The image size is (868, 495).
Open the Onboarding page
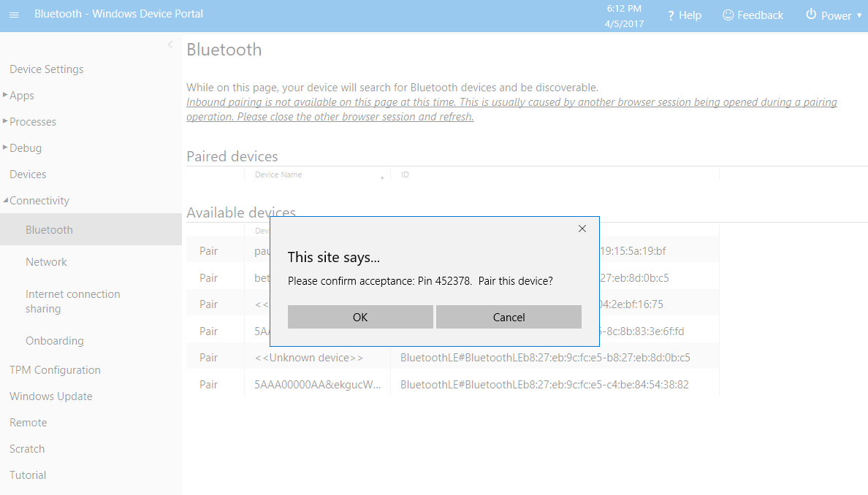coord(54,341)
